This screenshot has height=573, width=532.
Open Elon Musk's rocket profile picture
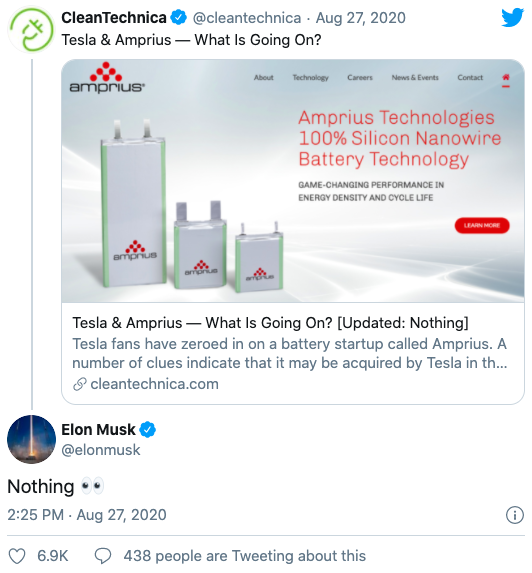[x=31, y=439]
